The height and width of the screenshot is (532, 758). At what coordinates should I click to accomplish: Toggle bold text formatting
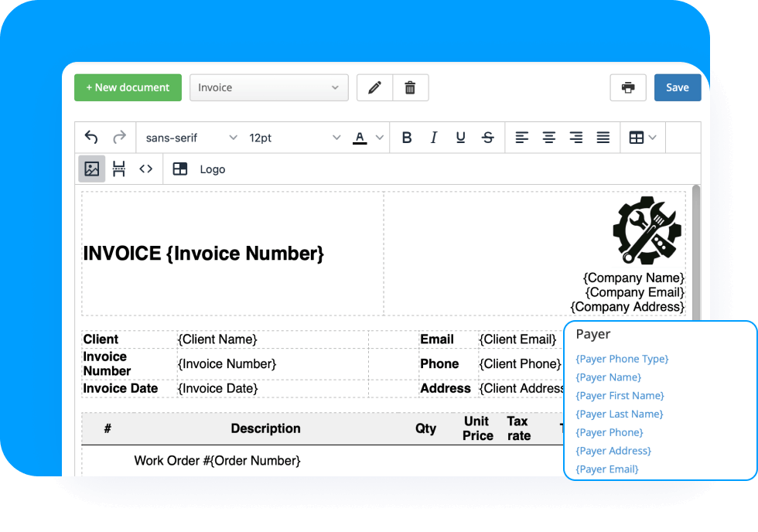click(x=407, y=137)
